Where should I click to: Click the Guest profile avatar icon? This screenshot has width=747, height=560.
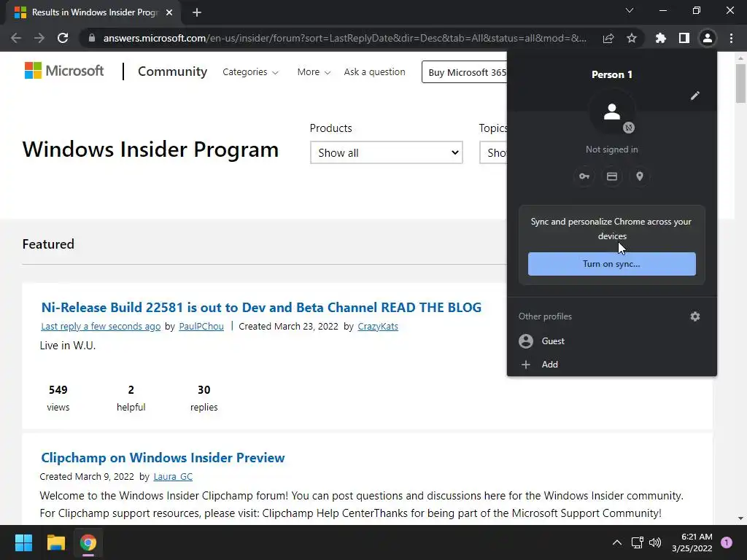coord(526,341)
